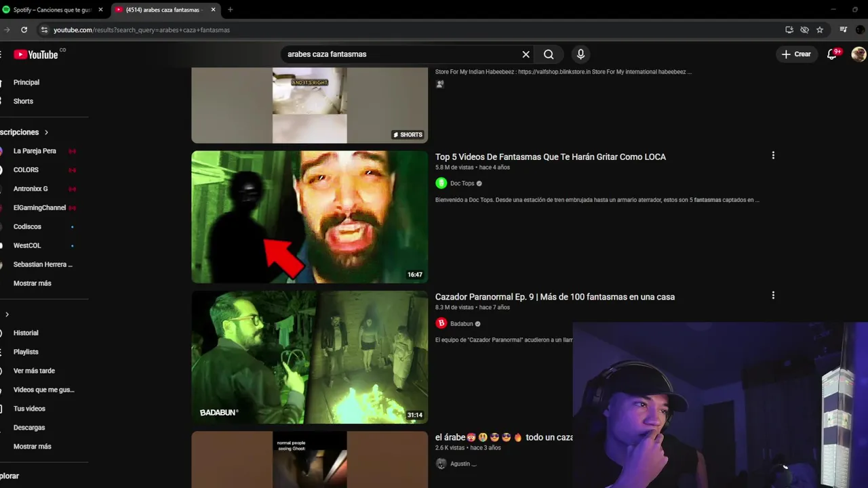
Task: Click the magnifier search button
Action: coord(549,54)
